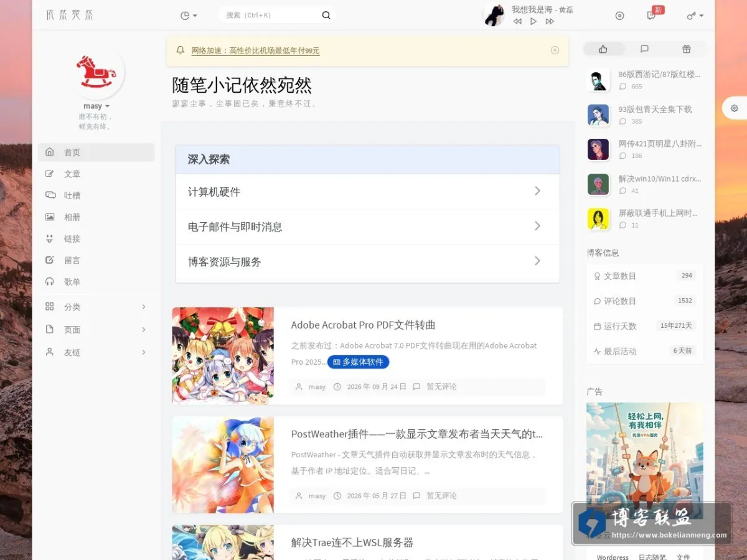Click the magnifier search icon
Viewport: 747px width, 560px height.
click(x=326, y=16)
